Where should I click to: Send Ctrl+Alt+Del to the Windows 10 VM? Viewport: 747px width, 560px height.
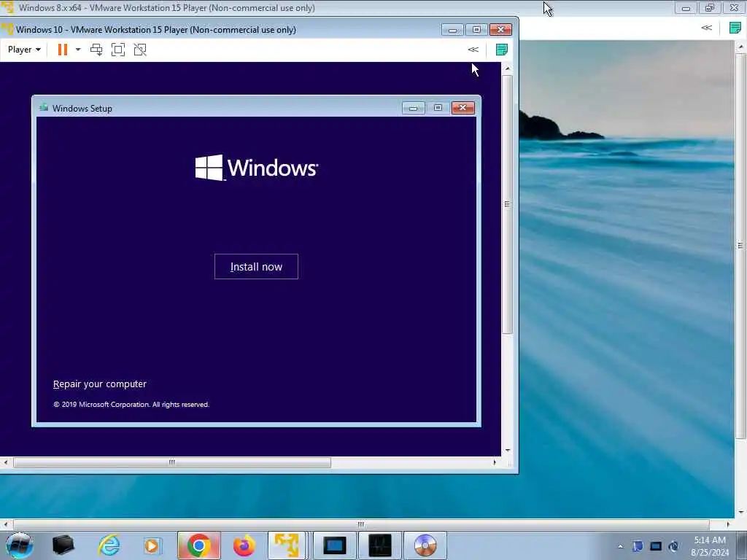pos(96,50)
